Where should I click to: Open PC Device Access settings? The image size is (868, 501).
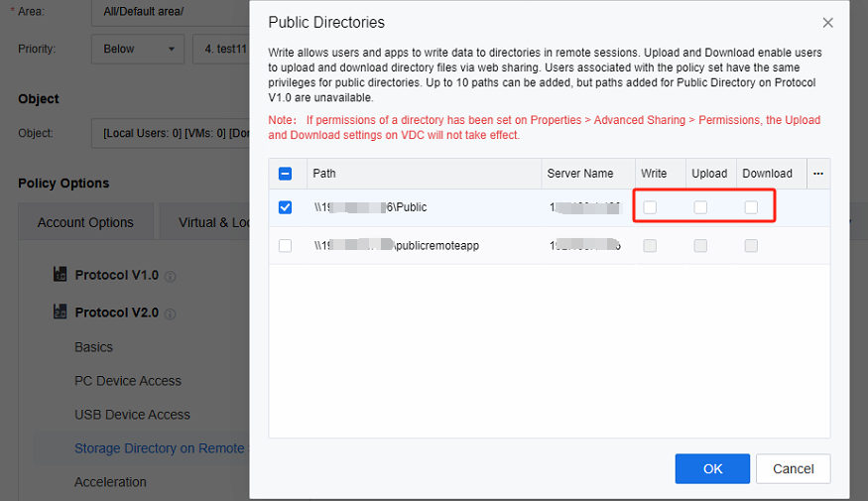coord(128,381)
